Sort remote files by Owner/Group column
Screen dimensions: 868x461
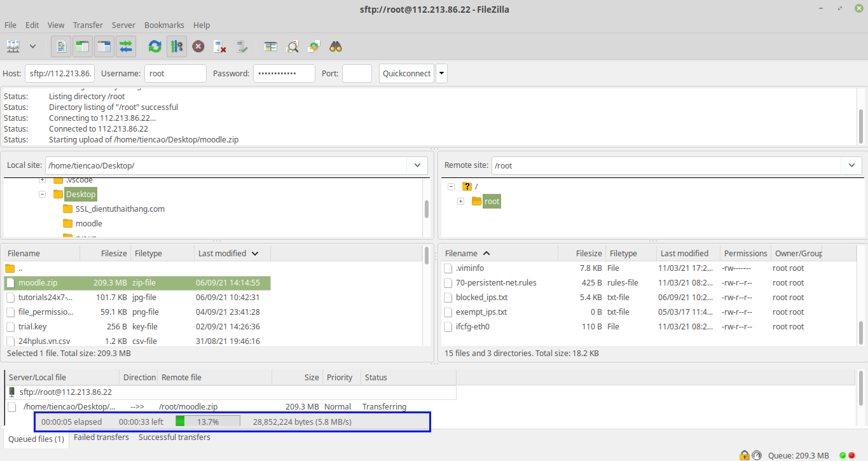pos(797,253)
